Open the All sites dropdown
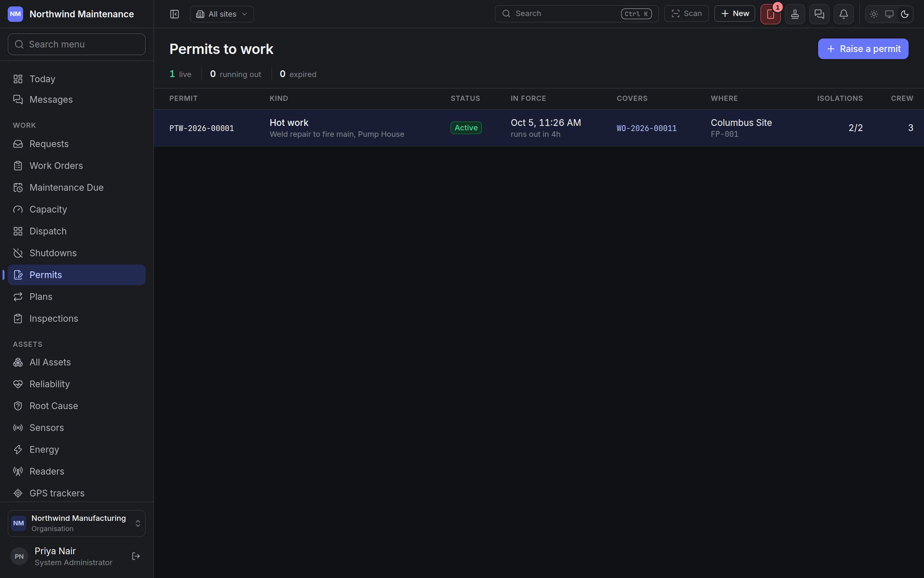The width and height of the screenshot is (924, 578). coord(222,14)
